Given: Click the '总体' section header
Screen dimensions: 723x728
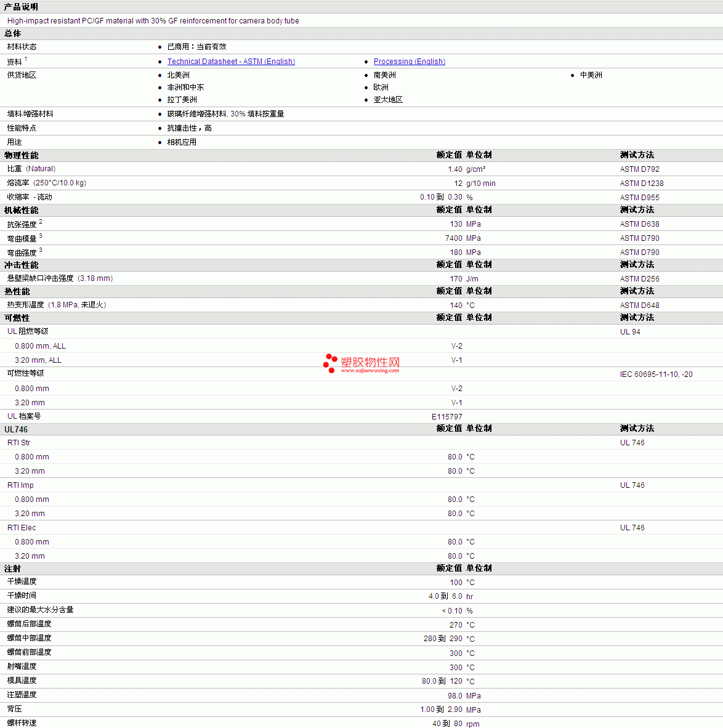Looking at the screenshot, I should pos(12,33).
